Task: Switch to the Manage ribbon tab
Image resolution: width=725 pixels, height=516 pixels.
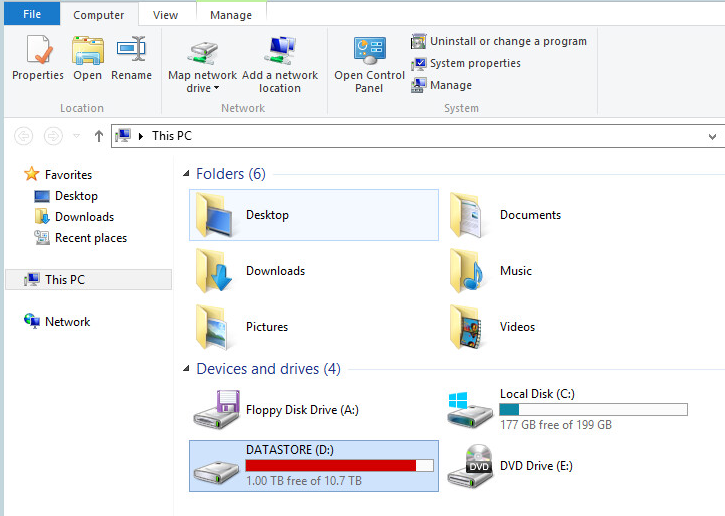Action: click(231, 15)
